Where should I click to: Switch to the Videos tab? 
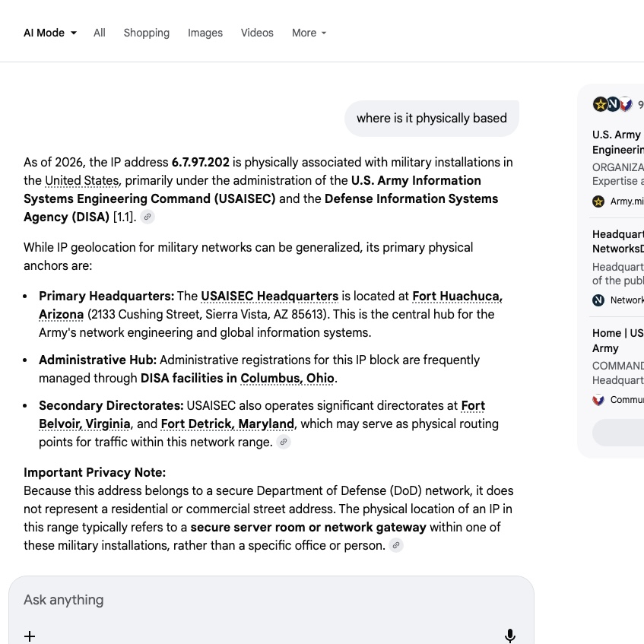tap(257, 33)
